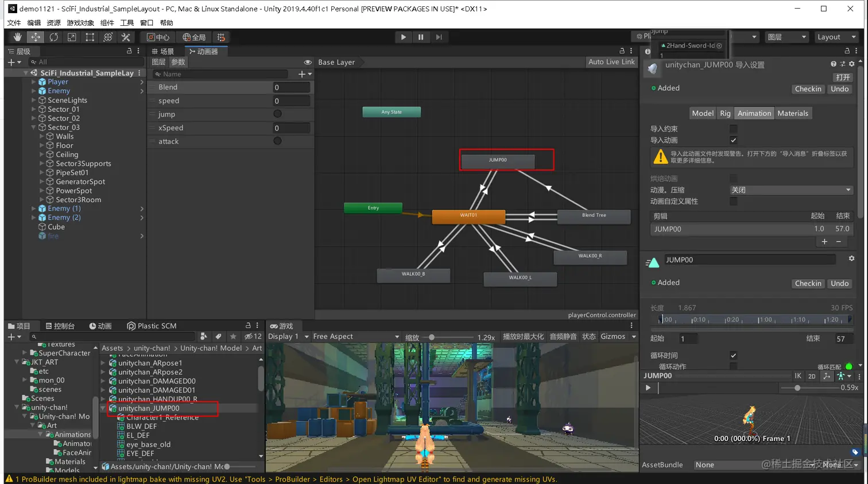This screenshot has height=484, width=868.
Task: Open the Gizmos dropdown arrow
Action: click(634, 336)
